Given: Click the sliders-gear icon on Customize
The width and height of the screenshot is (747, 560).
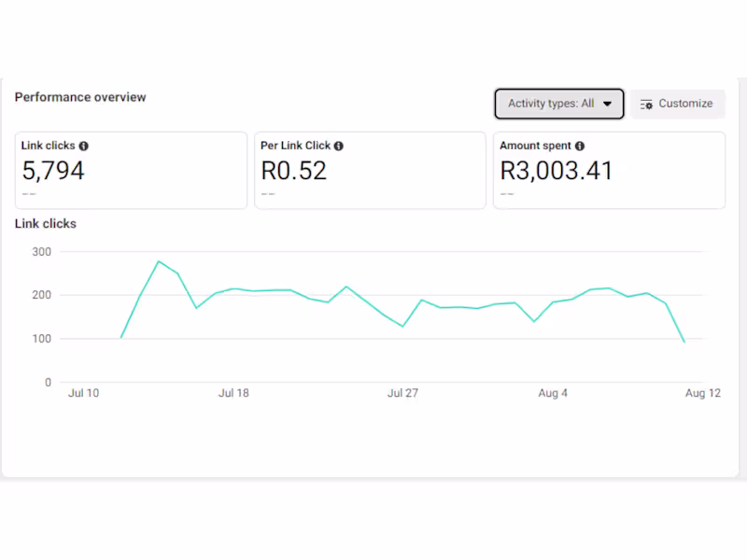Looking at the screenshot, I should 646,105.
